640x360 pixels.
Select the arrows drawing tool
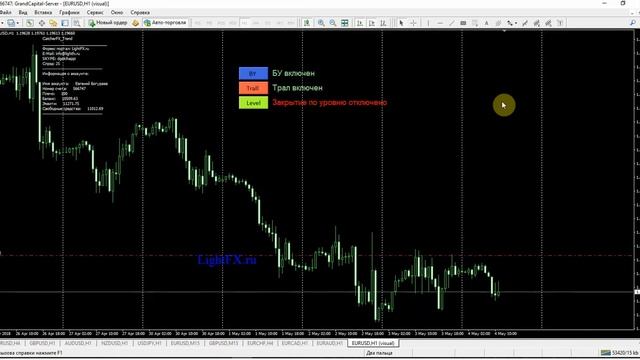(x=510, y=23)
